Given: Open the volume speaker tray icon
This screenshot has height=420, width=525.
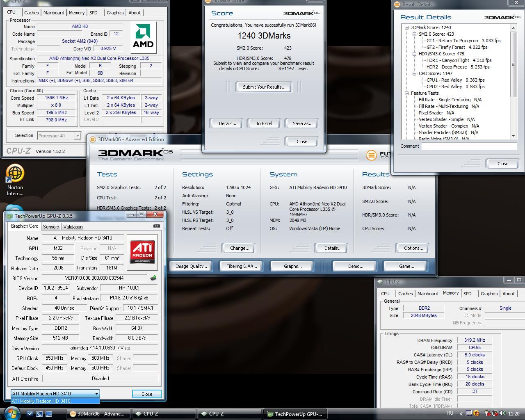Looking at the screenshot, I should (x=502, y=413).
